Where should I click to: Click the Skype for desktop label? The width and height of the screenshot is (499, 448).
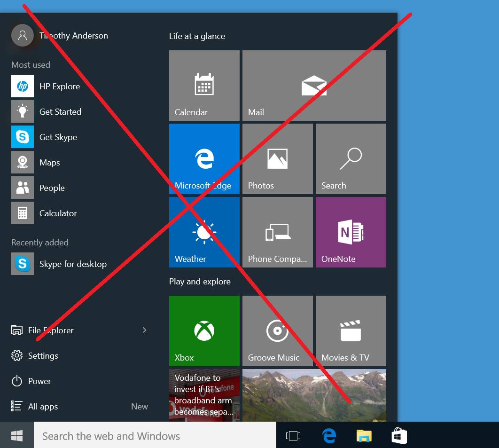click(x=73, y=264)
